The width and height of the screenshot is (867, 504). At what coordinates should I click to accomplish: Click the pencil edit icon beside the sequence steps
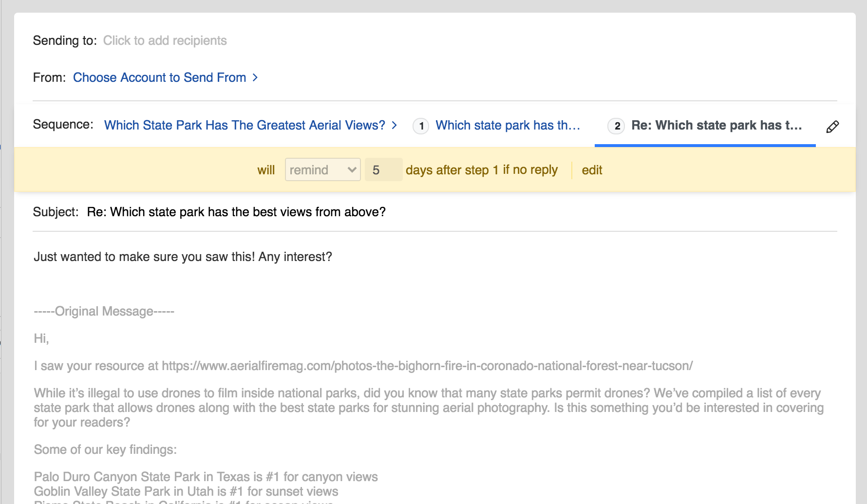pyautogui.click(x=832, y=127)
